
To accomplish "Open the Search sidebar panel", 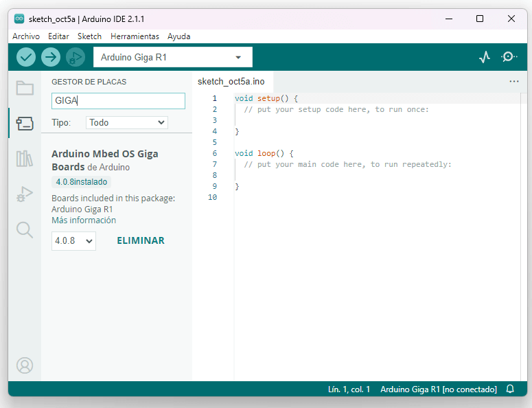I will (25, 230).
